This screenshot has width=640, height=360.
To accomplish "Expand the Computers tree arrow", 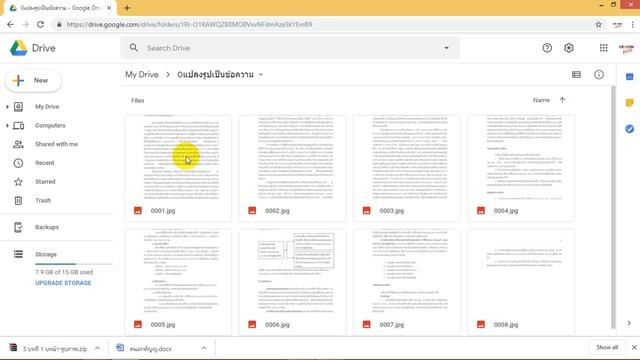I will tap(7, 126).
